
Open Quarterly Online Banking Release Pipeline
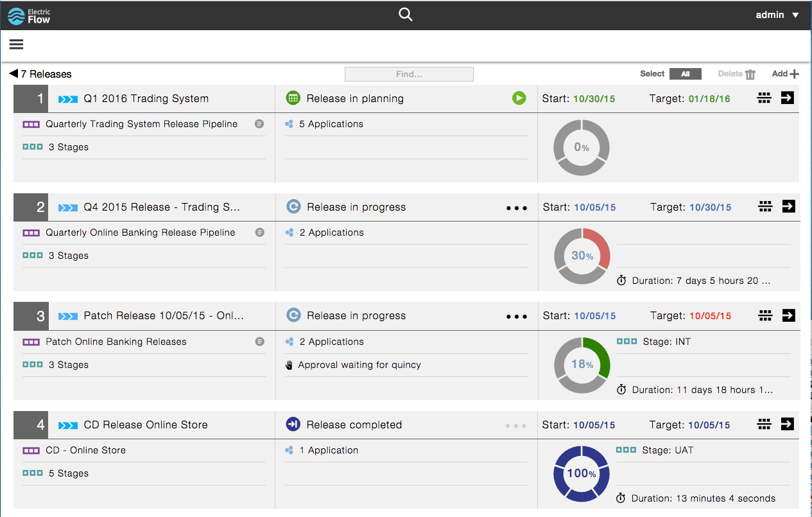point(140,232)
